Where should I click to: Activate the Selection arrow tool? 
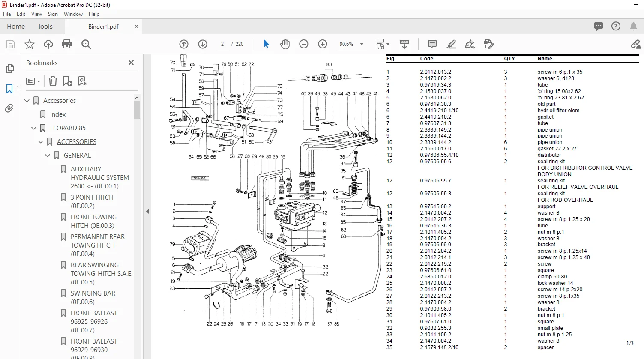tap(266, 44)
